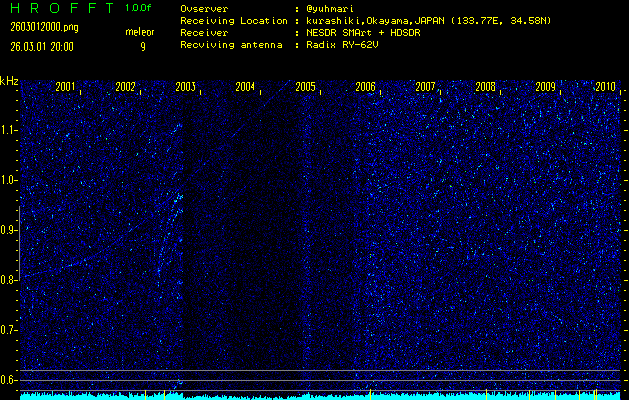Click the 2008 time marker

(x=485, y=87)
